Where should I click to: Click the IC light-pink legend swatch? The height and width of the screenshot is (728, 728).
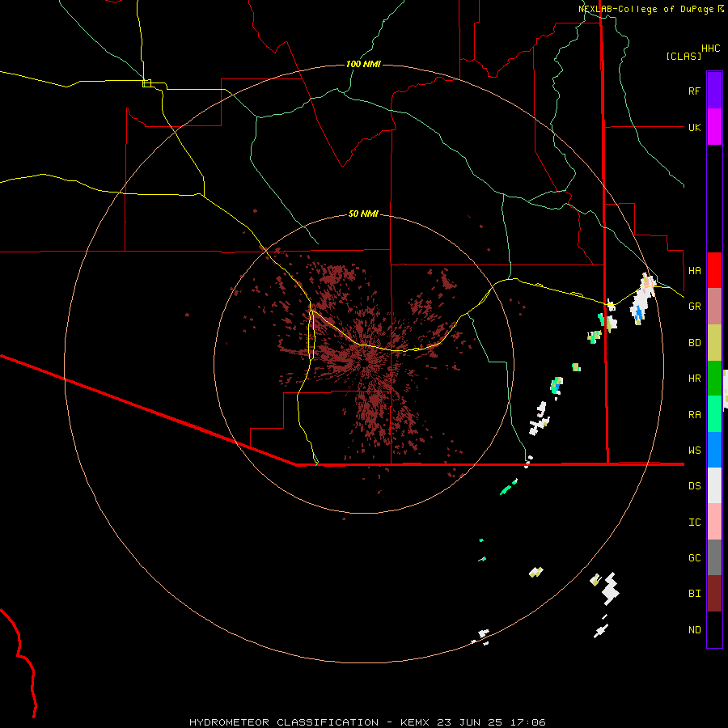click(714, 522)
